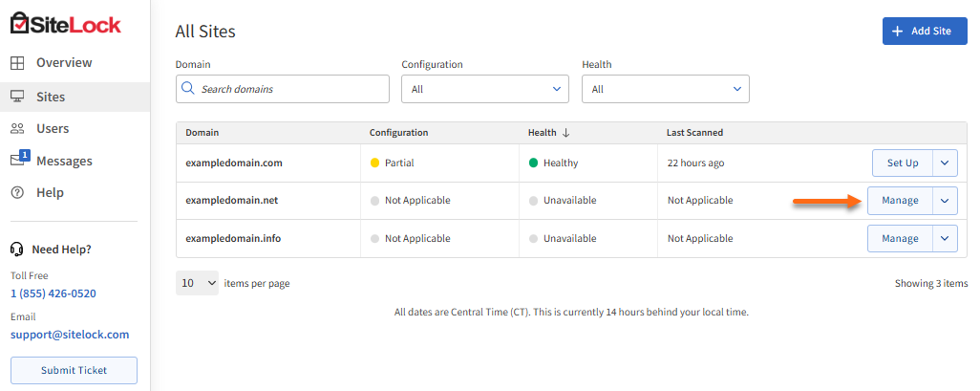Expand the dropdown arrow next to Set Up
980x391 pixels.
(x=945, y=163)
